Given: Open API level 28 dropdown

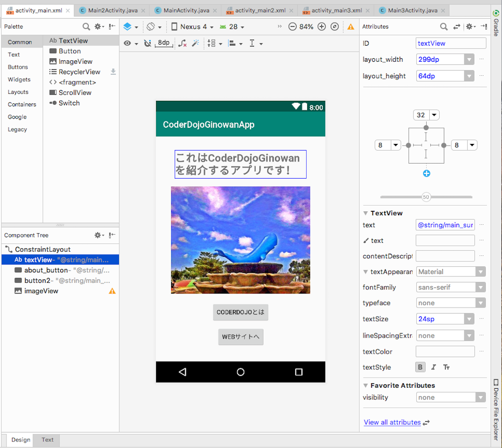Looking at the screenshot, I should pos(232,27).
